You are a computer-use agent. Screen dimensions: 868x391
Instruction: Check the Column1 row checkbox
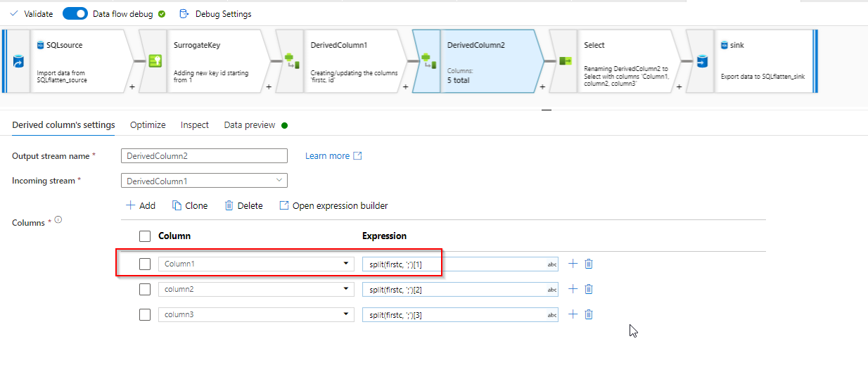point(145,264)
